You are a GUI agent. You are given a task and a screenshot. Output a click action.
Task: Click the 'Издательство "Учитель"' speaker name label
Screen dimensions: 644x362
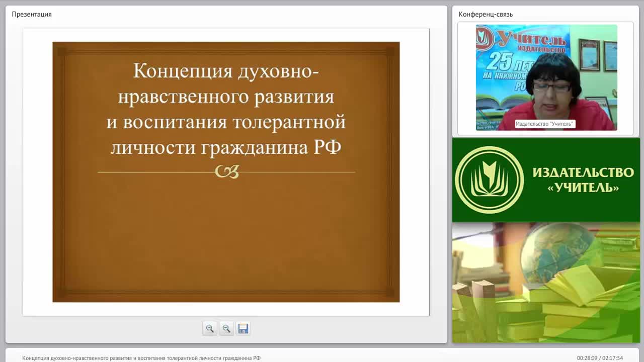(545, 124)
